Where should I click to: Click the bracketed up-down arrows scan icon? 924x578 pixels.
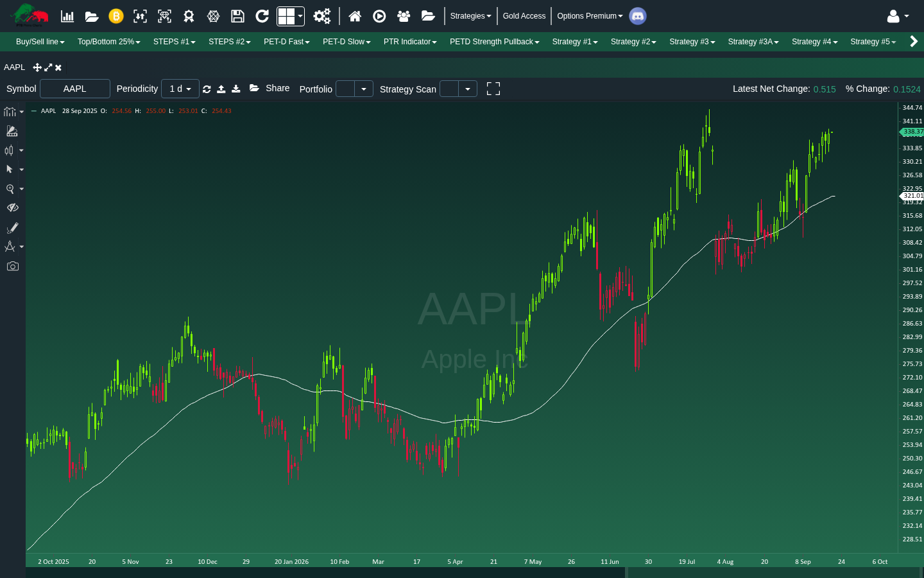click(140, 16)
